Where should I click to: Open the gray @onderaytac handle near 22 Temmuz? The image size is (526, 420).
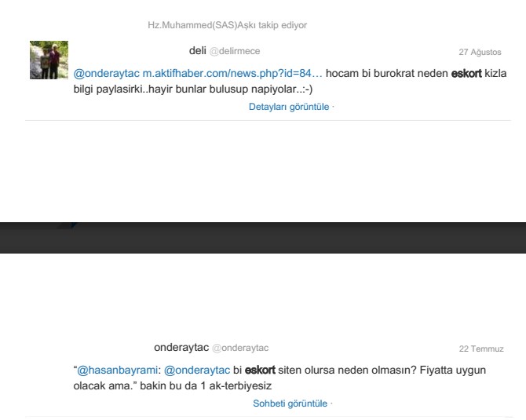(240, 348)
